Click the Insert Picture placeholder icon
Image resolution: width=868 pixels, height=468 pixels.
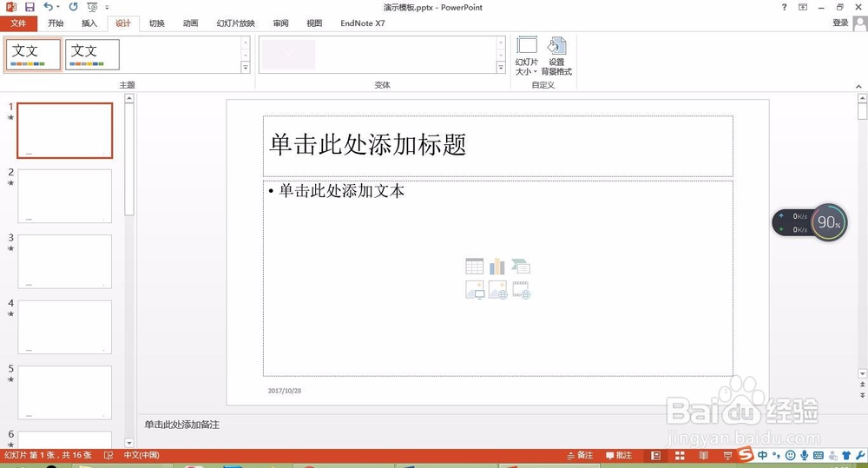(475, 290)
